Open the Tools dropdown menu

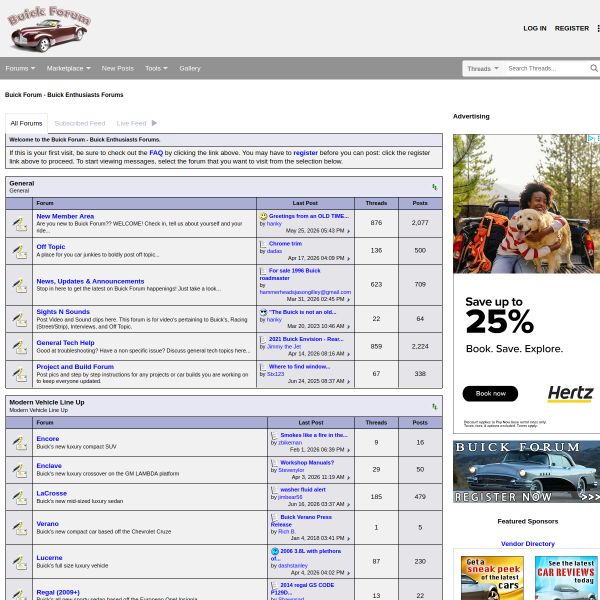click(x=156, y=68)
